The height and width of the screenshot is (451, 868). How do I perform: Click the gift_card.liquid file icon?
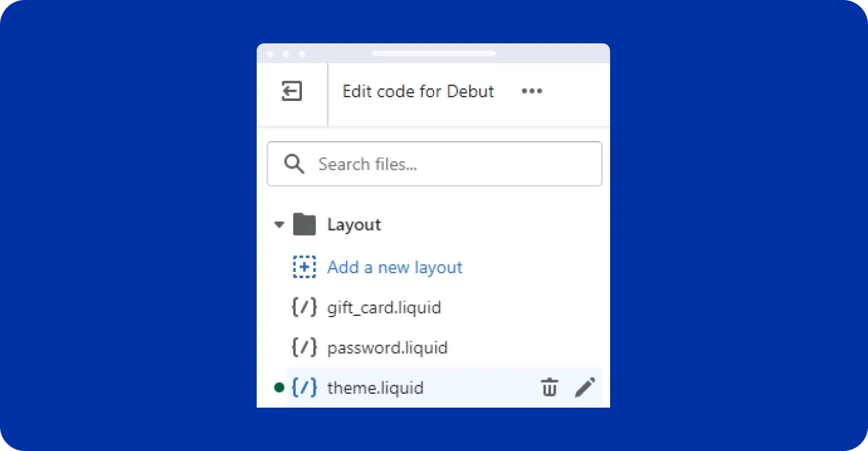tap(304, 307)
